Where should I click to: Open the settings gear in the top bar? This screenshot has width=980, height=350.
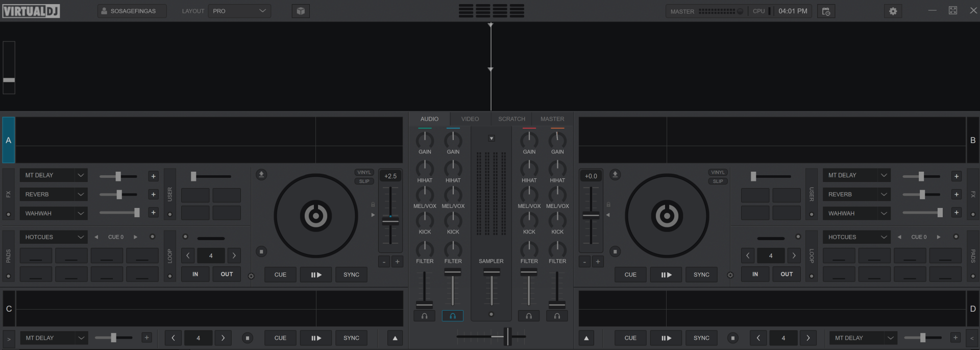pos(893,11)
